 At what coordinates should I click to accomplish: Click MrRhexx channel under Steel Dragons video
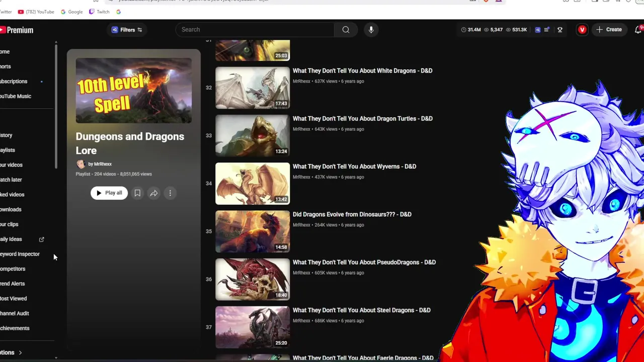[x=301, y=321]
